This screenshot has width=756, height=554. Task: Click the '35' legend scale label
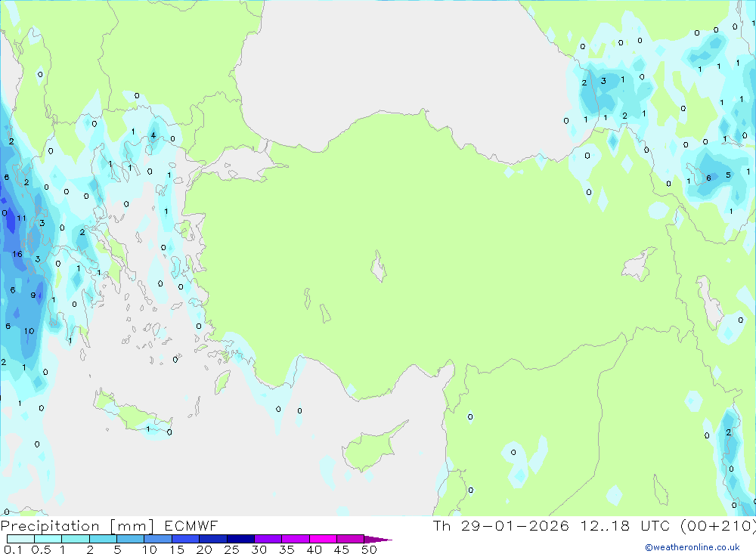coord(287,549)
